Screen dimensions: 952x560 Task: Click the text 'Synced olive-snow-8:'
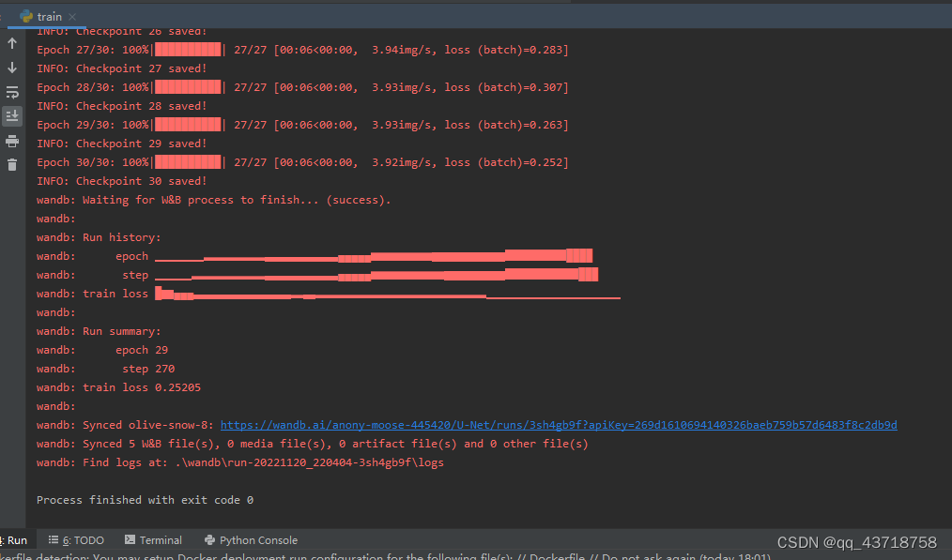[148, 425]
